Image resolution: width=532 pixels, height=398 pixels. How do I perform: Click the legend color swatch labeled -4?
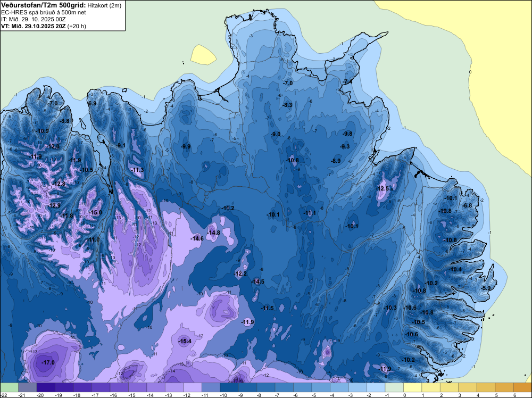[339, 387]
